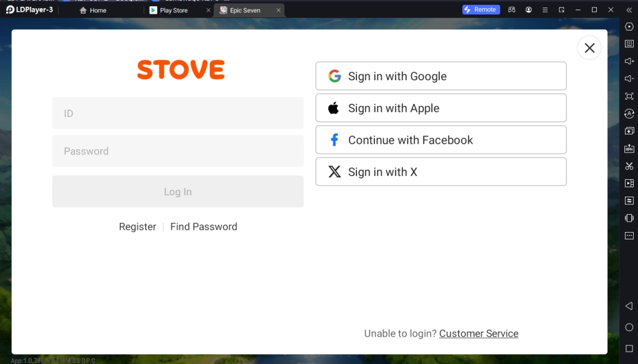Click the shake device icon

click(x=629, y=218)
